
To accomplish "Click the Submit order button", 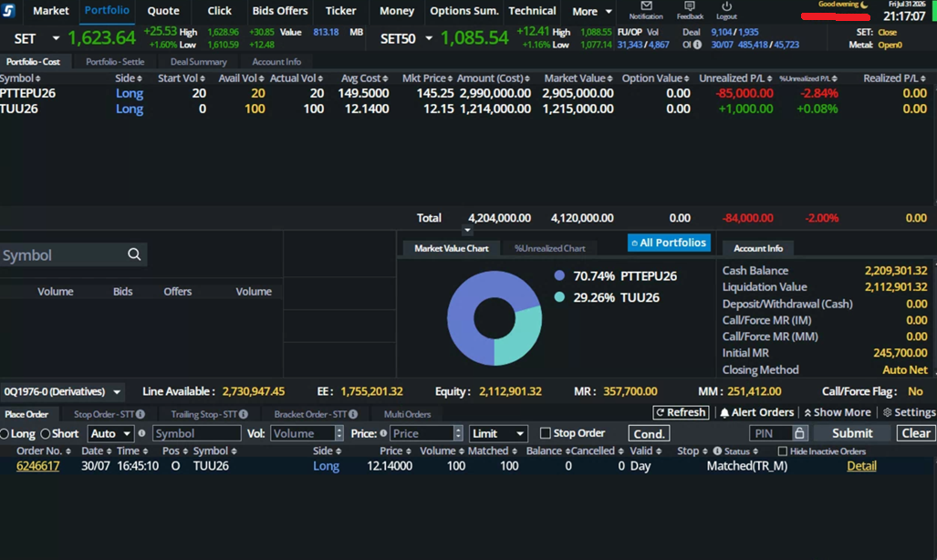I will pyautogui.click(x=852, y=433).
